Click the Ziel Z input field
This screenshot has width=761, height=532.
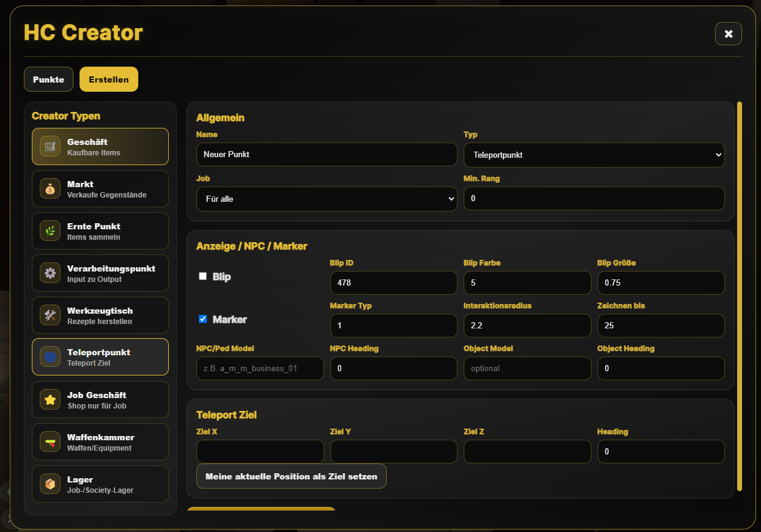coord(527,451)
